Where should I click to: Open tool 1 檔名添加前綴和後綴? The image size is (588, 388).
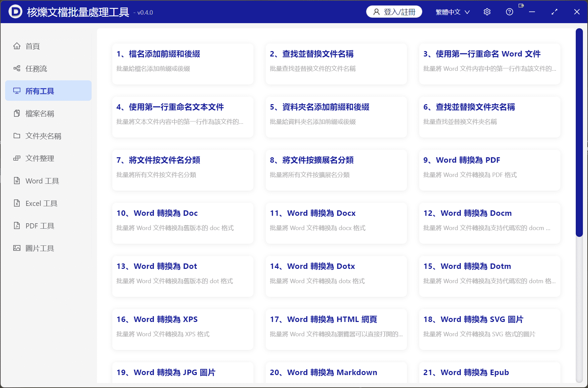tap(183, 64)
